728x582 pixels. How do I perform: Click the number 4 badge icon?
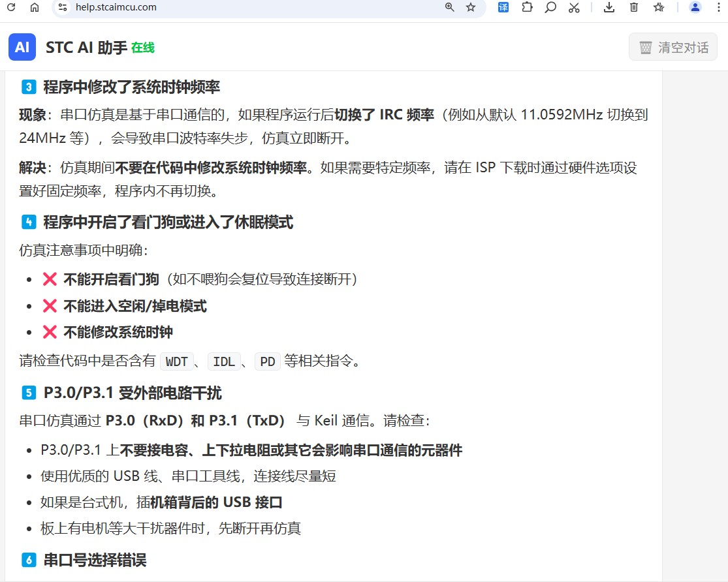click(x=29, y=222)
